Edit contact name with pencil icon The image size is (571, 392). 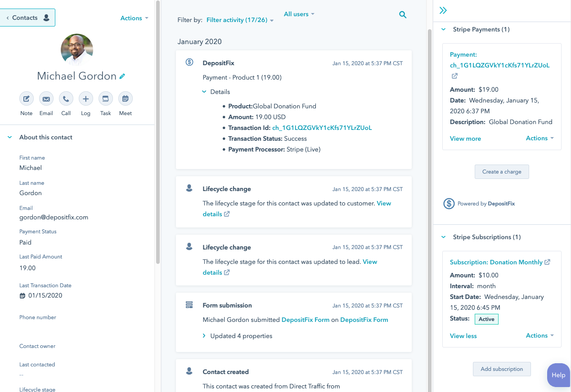(x=122, y=76)
